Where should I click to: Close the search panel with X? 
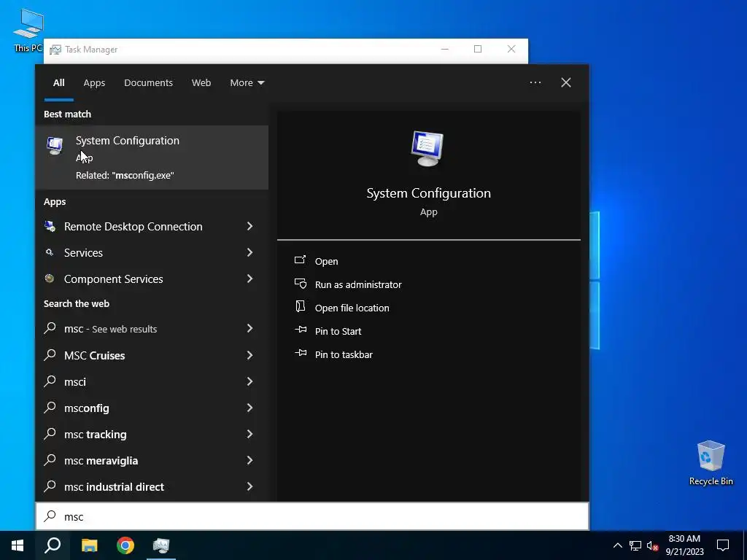click(x=566, y=82)
